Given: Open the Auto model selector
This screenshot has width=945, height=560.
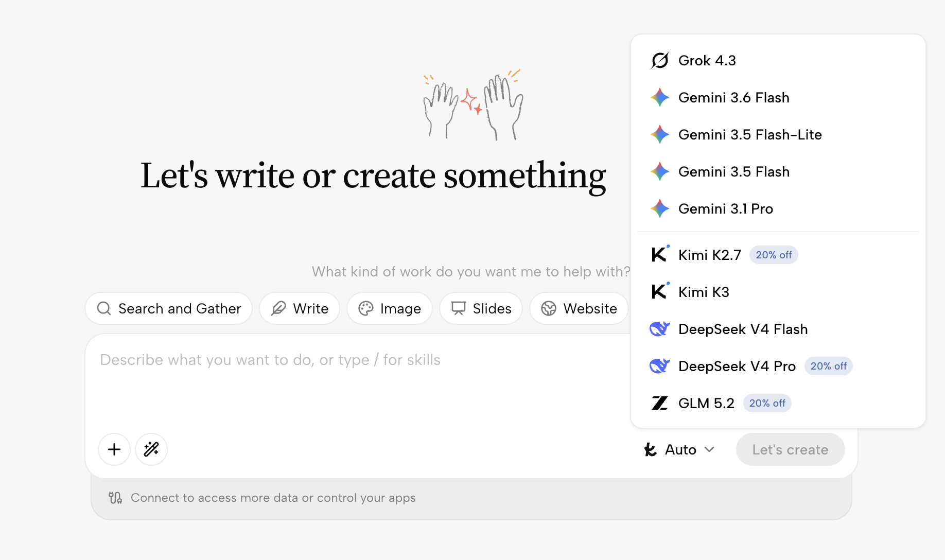Looking at the screenshot, I should pyautogui.click(x=679, y=450).
